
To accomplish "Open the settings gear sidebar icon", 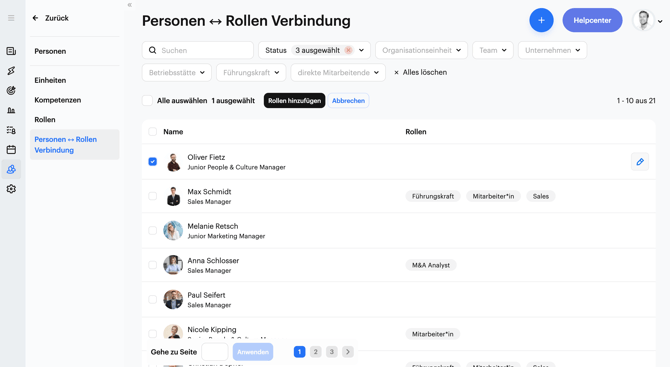I will pos(11,189).
